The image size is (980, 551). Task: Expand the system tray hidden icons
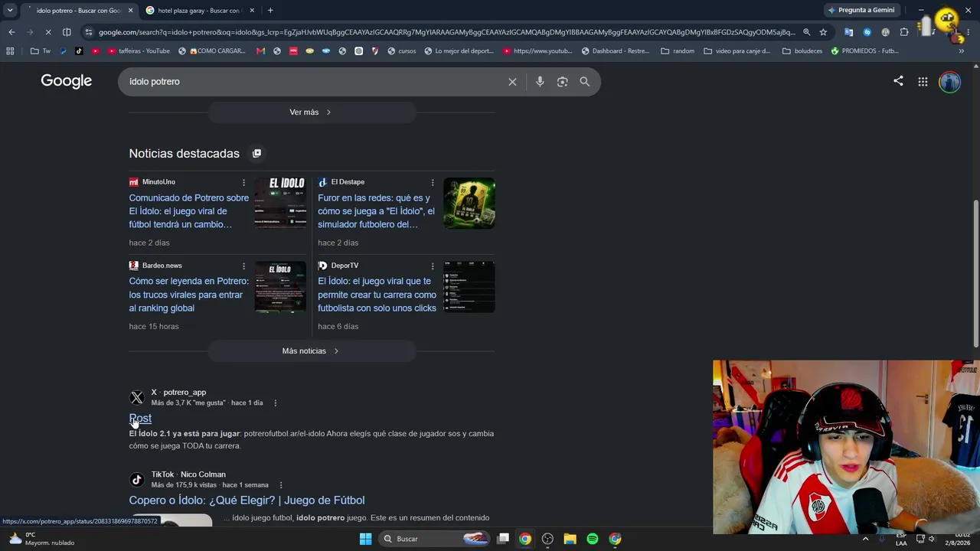[866, 539]
